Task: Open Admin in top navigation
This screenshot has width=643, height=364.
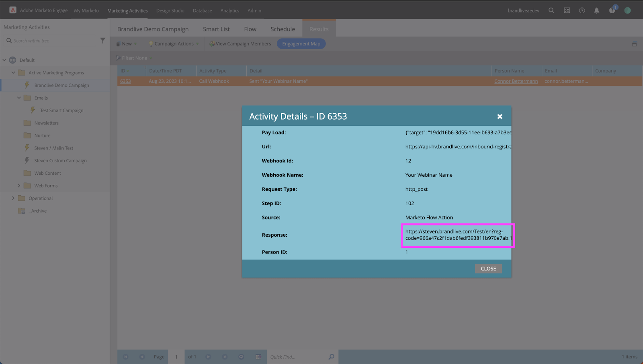Action: 254,11
